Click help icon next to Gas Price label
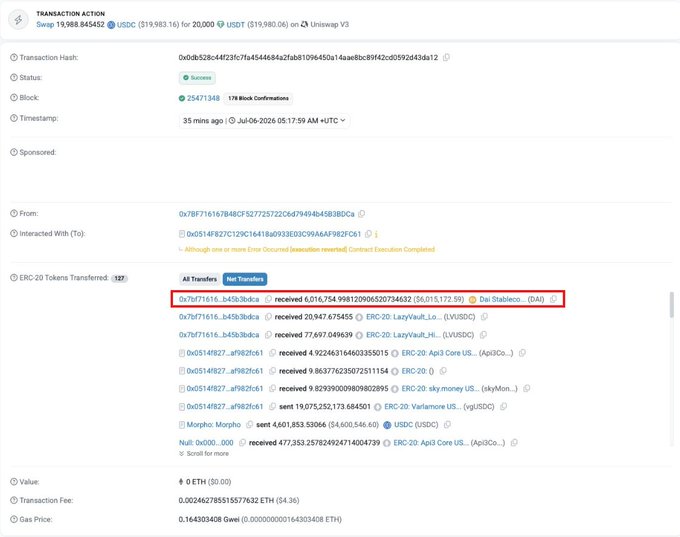680x537 pixels. [x=14, y=519]
